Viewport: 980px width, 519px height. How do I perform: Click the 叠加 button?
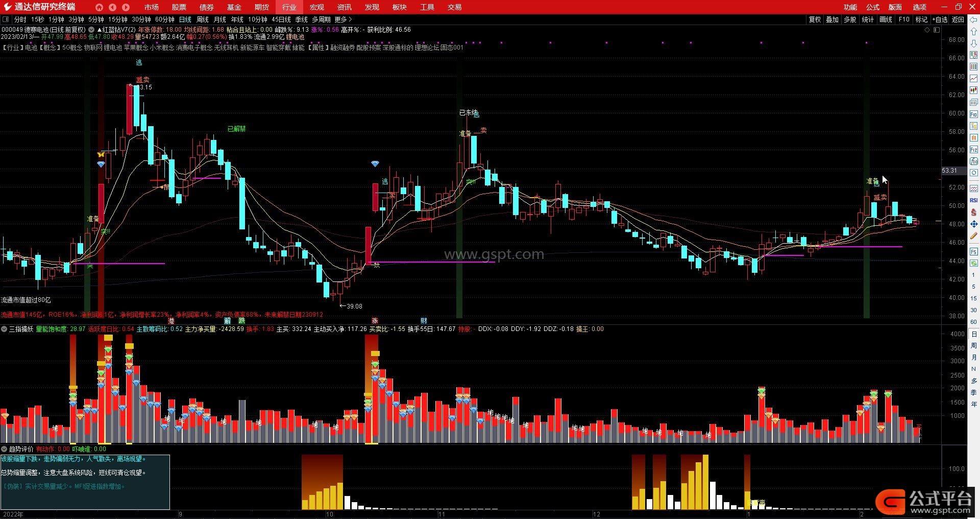coord(832,19)
